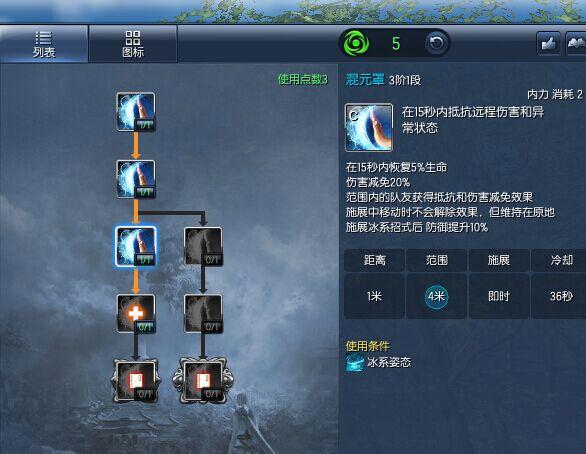Click the highlighted third-tier skill node

coord(136,246)
